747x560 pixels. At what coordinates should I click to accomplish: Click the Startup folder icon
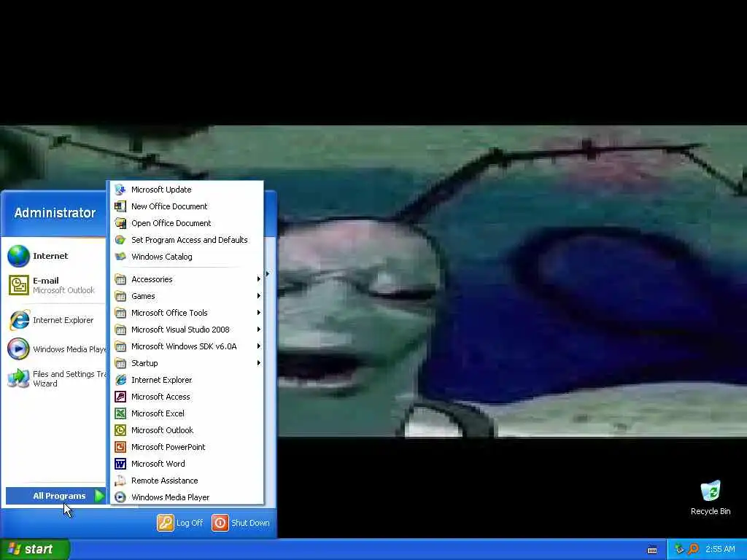(120, 363)
